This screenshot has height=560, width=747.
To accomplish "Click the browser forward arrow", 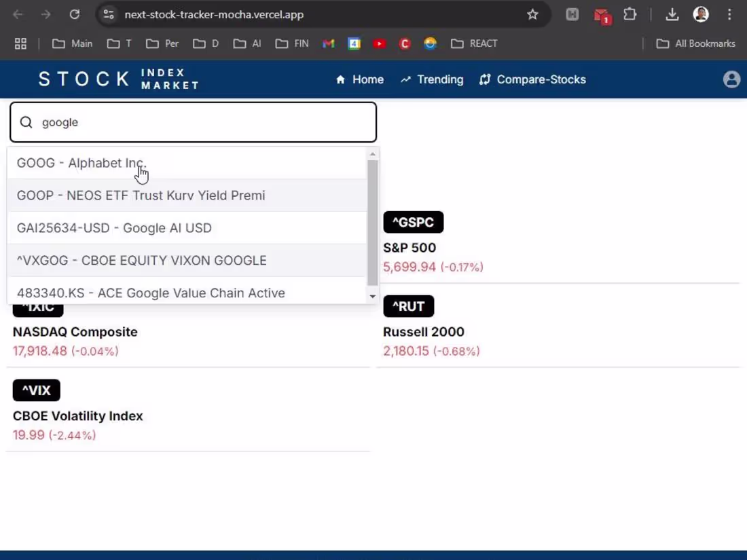I will coord(45,14).
